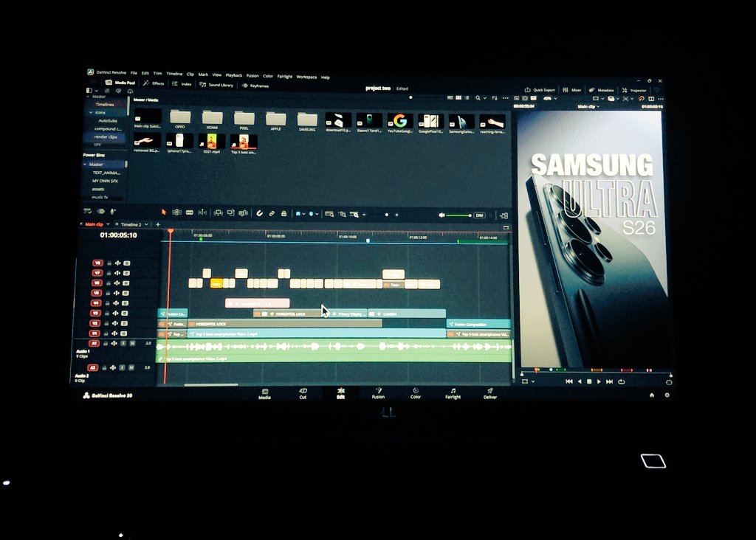Click the speaker mute icon in timeline toolbar

tap(441, 215)
